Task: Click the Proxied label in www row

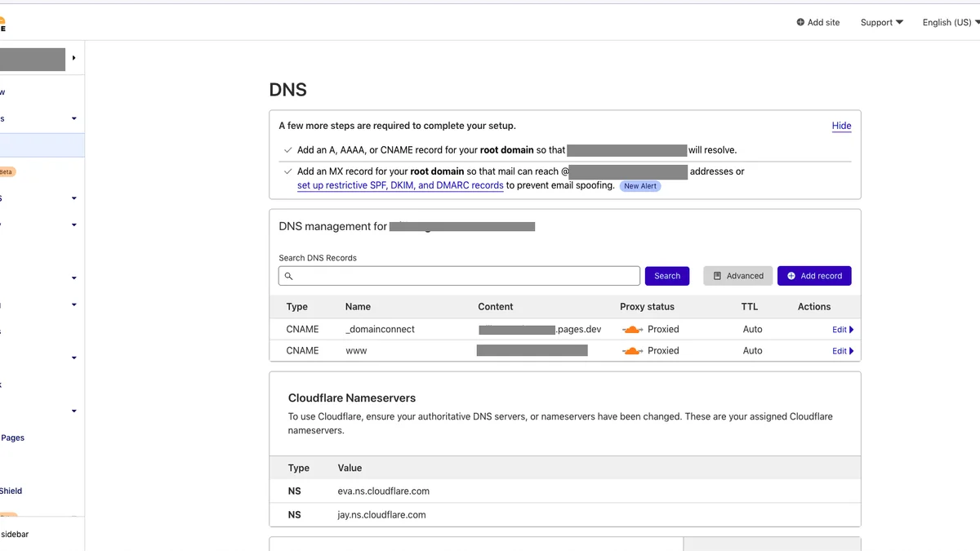Action: point(663,351)
